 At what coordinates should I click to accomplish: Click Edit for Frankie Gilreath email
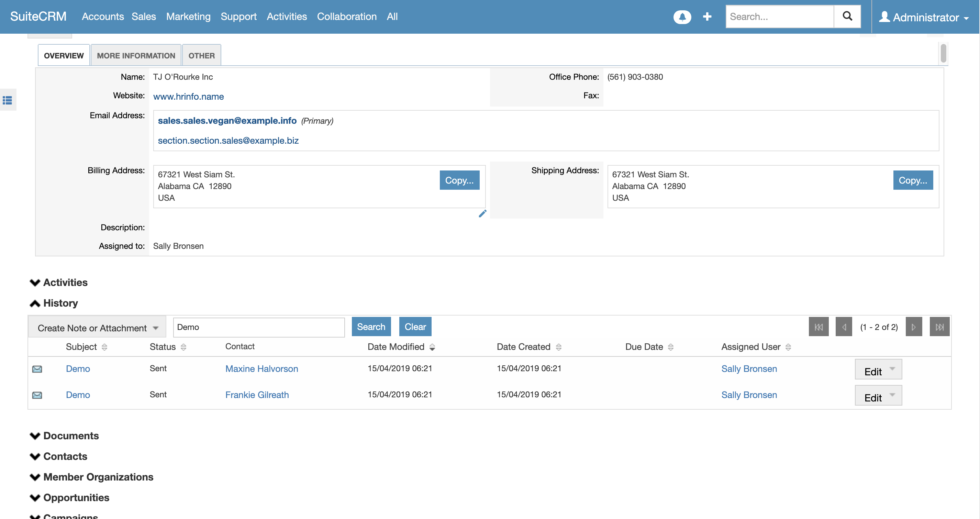pos(873,398)
